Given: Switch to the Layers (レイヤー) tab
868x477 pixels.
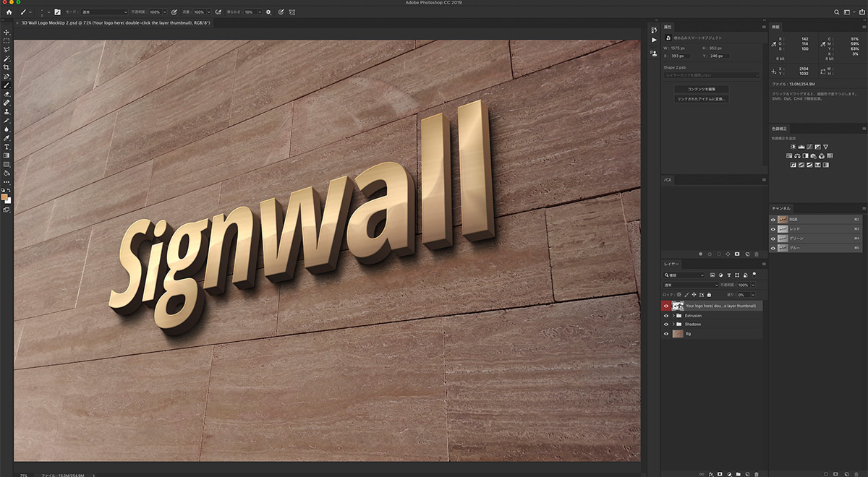Looking at the screenshot, I should pyautogui.click(x=672, y=264).
